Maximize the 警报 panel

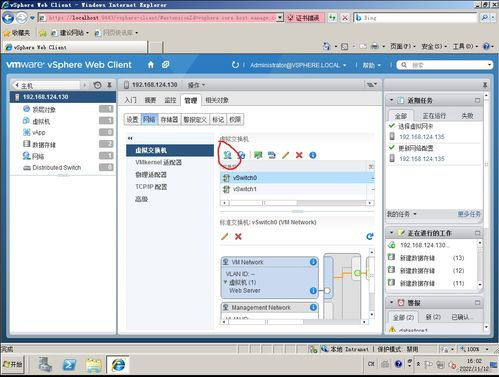tap(477, 303)
